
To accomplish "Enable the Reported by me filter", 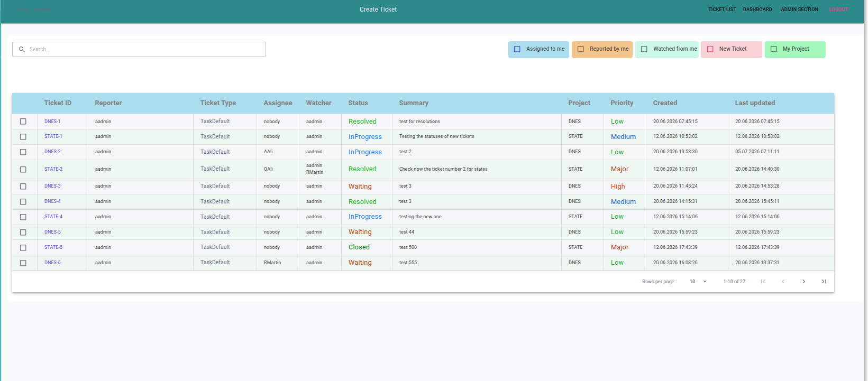I will click(x=580, y=49).
